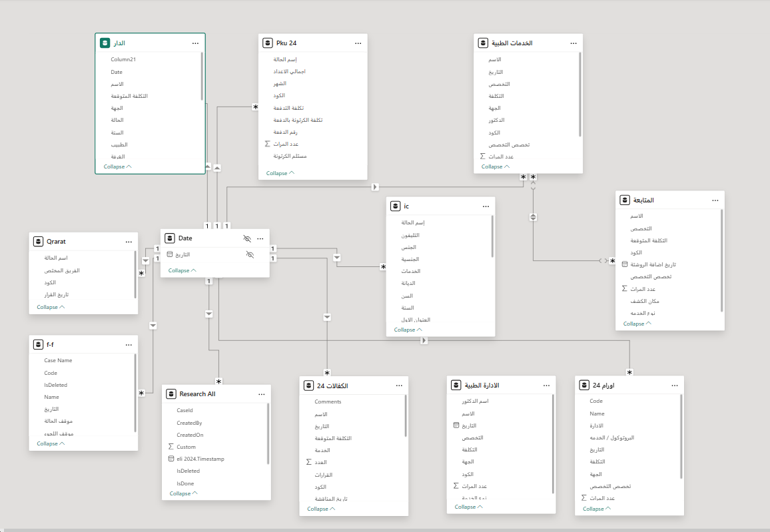This screenshot has width=770, height=532.
Task: Collapse the f-f table
Action: (51, 443)
